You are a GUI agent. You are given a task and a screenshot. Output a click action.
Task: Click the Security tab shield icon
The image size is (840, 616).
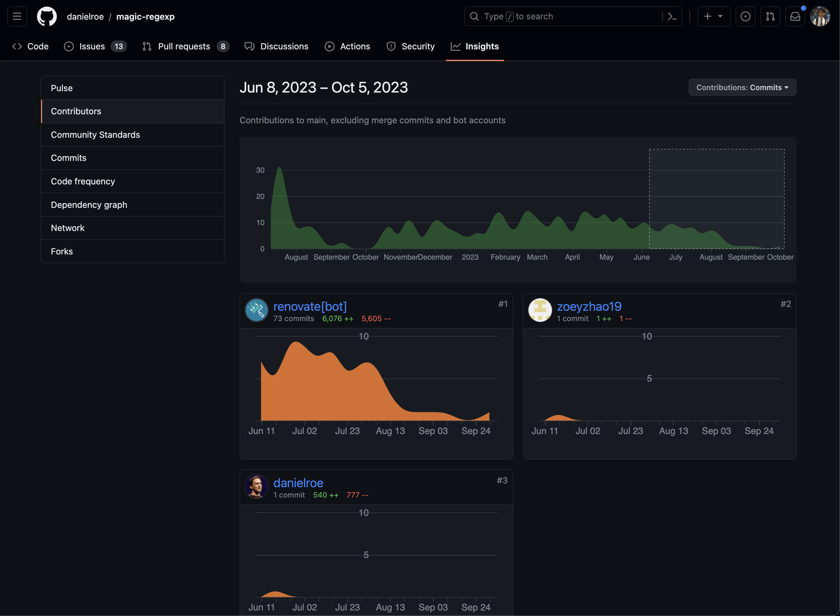pyautogui.click(x=391, y=46)
